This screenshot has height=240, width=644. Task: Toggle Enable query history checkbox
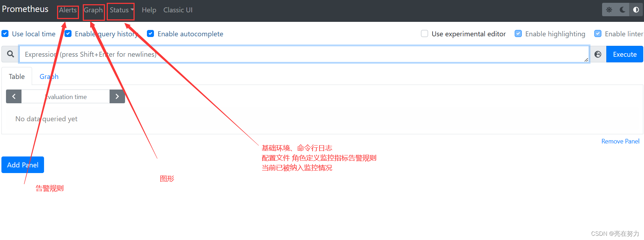pyautogui.click(x=68, y=33)
